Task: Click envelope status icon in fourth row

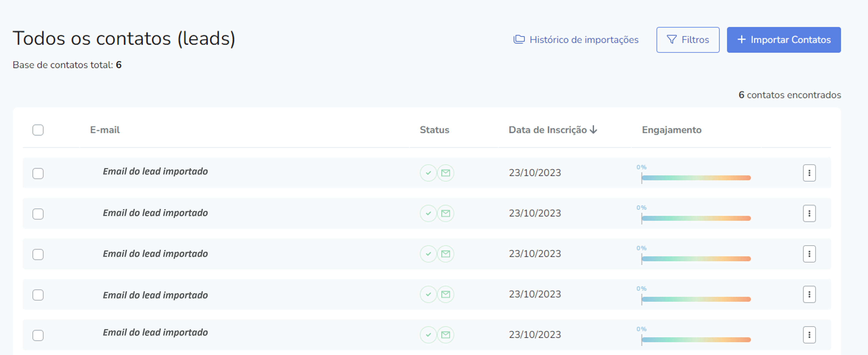Action: click(x=446, y=294)
